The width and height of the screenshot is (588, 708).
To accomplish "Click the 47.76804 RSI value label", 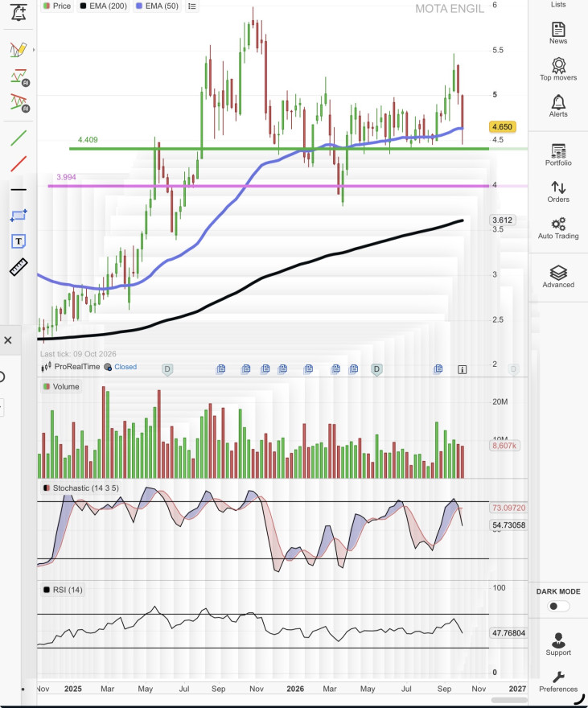I will click(x=508, y=633).
